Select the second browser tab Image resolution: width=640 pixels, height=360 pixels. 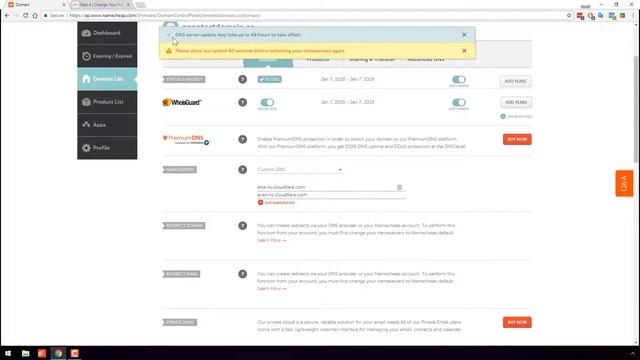(102, 4)
